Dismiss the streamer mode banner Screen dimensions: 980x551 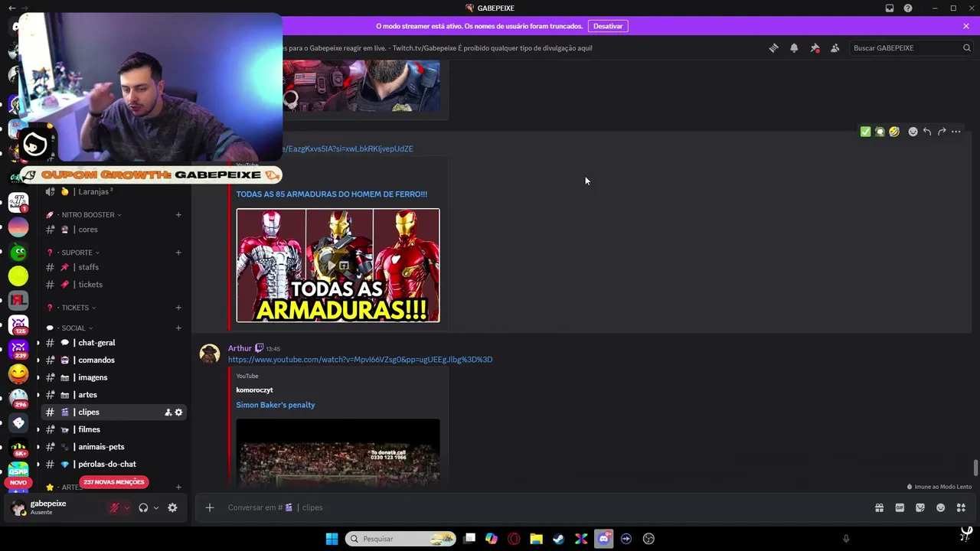tap(966, 26)
